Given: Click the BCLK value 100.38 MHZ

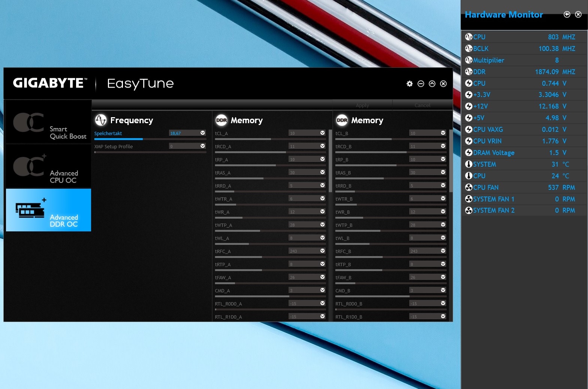Looking at the screenshot, I should pos(557,48).
